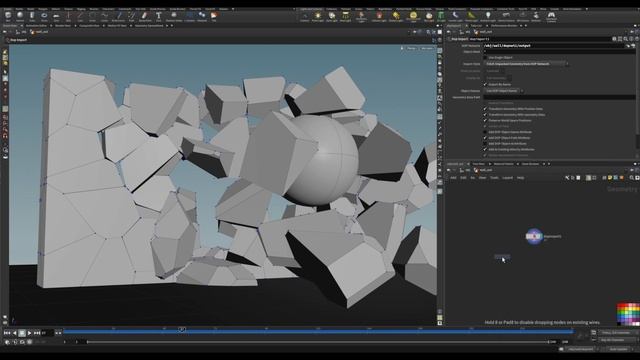Enable Add DOP Object Attributes checkbox
Viewport: 640px width, 360px height.
(x=485, y=144)
